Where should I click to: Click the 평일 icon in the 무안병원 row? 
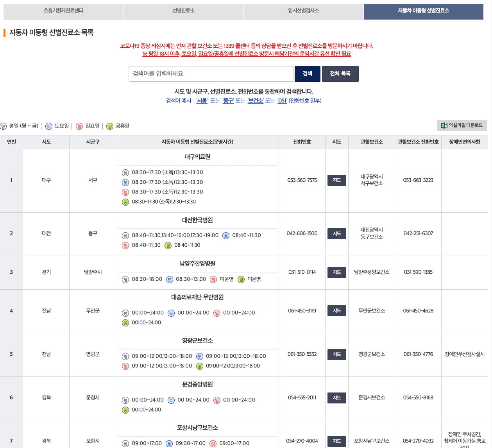tap(125, 313)
